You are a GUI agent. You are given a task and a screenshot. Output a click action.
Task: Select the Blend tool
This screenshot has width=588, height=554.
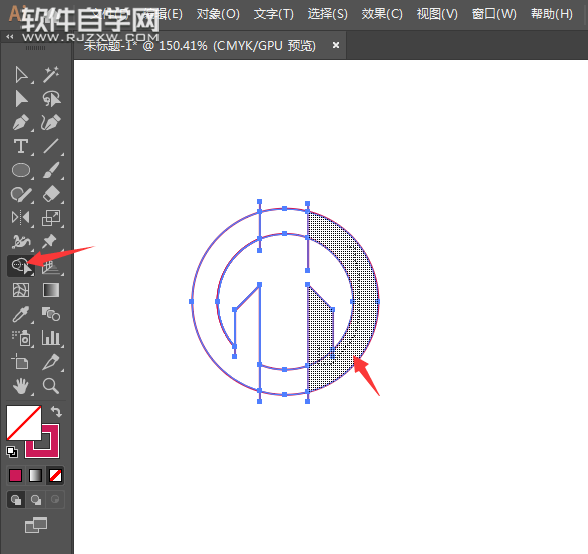(51, 314)
